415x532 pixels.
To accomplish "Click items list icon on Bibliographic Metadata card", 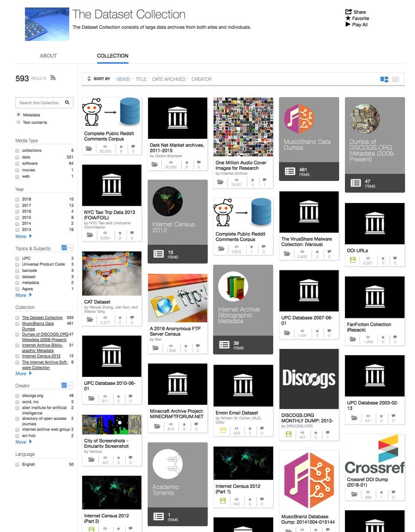I will [224, 344].
